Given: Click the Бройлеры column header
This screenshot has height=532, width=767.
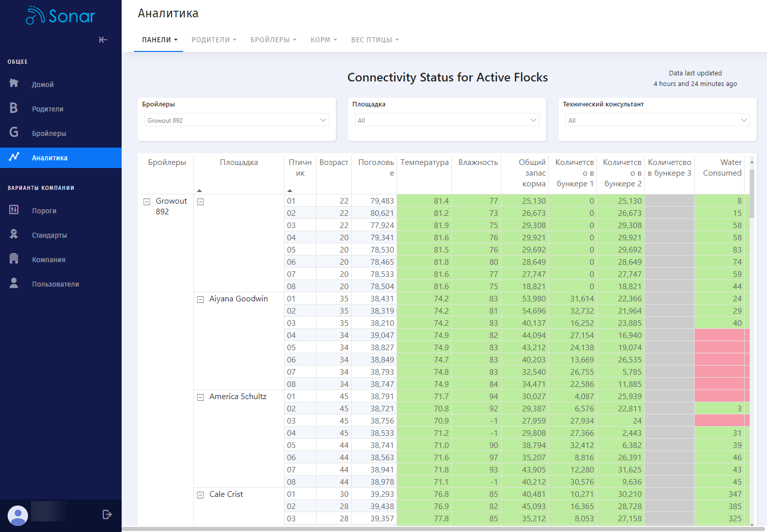Looking at the screenshot, I should click(x=167, y=162).
